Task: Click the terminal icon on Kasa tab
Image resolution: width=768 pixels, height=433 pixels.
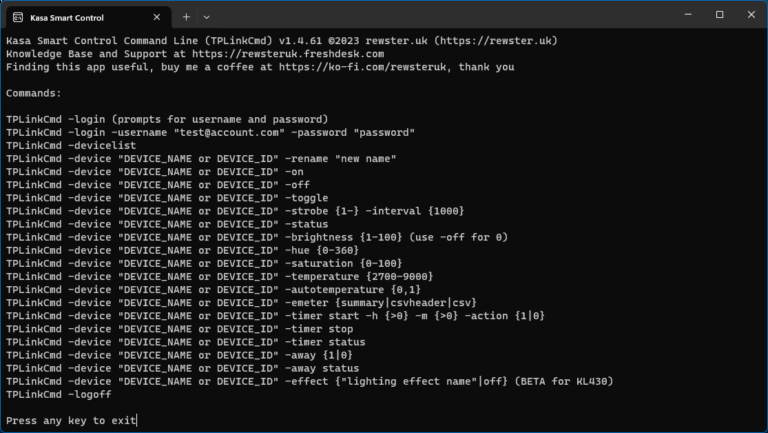Action: [18, 18]
